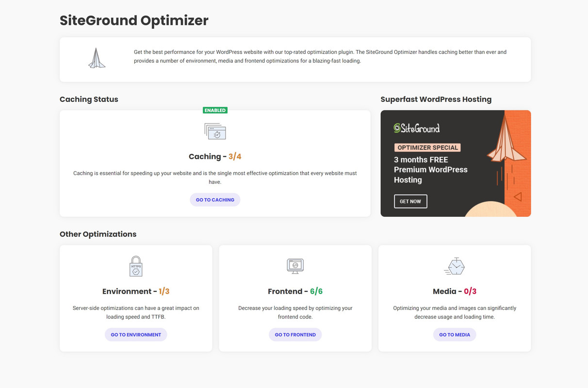Click the Caching 3/4 score heading
This screenshot has height=388, width=588.
[215, 157]
